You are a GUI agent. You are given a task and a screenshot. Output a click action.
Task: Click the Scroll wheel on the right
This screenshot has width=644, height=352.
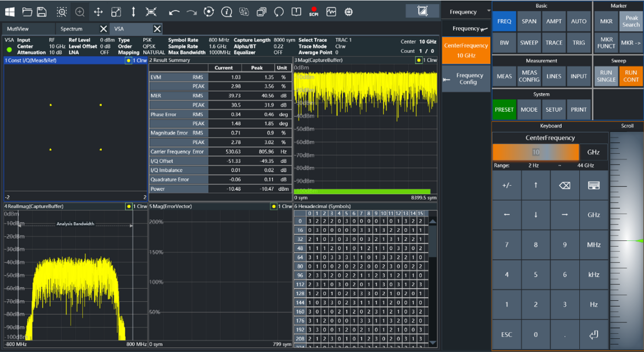click(x=627, y=240)
